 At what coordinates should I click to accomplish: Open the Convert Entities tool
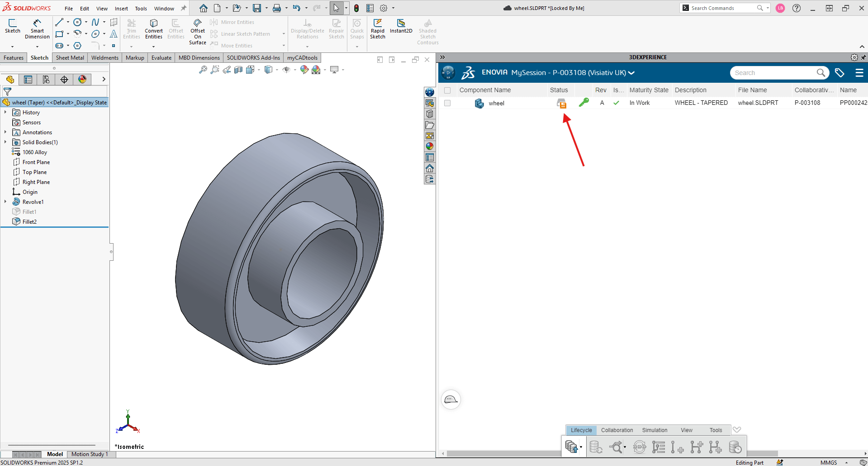click(153, 28)
